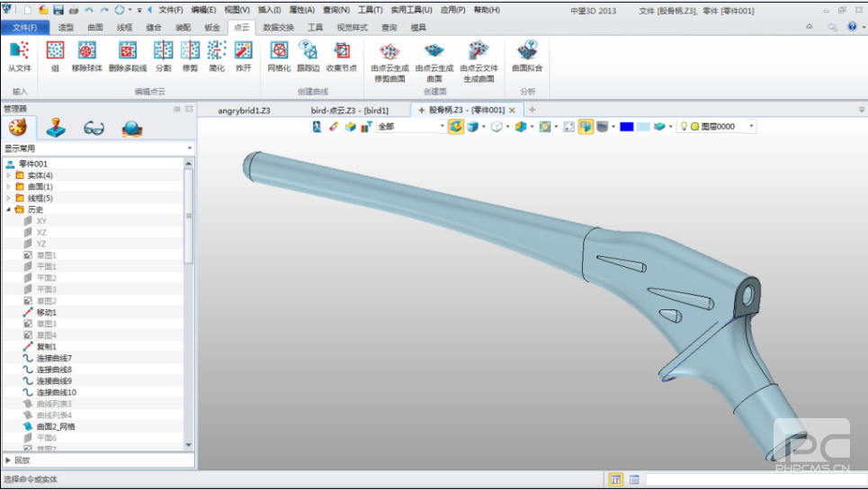Click the blue 文件(F) button
The height and width of the screenshot is (490, 868).
click(x=24, y=28)
